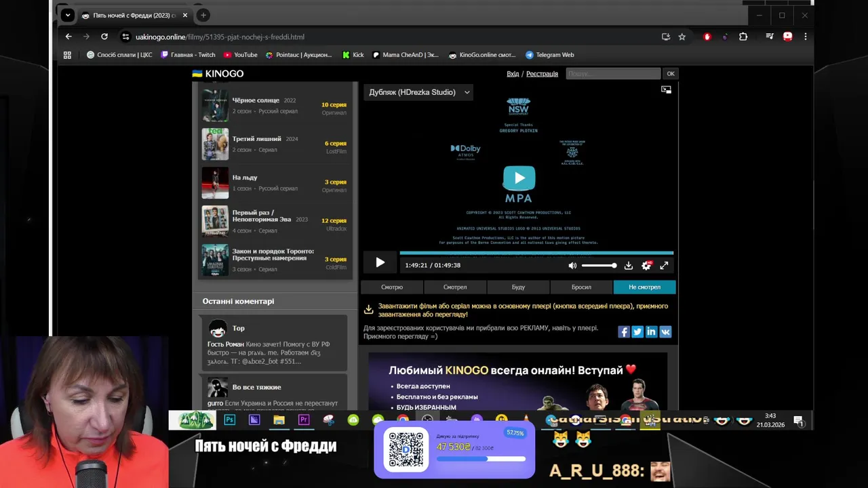This screenshot has height=488, width=868.
Task: Open the media controls icon in the toolbar
Action: click(769, 37)
